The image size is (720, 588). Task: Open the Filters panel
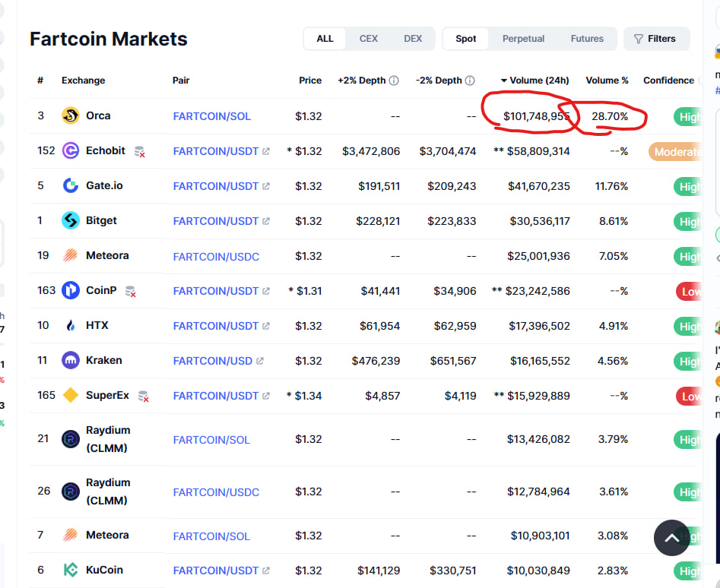(656, 38)
